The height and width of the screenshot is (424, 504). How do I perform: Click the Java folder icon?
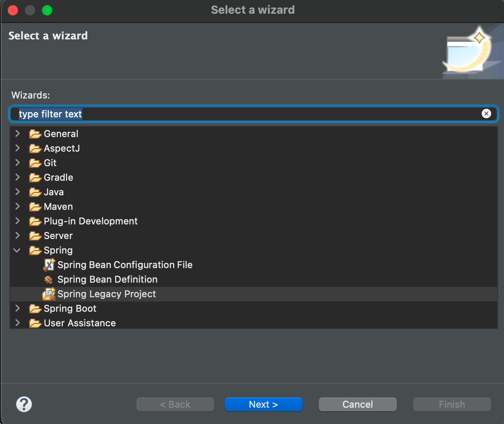point(35,192)
